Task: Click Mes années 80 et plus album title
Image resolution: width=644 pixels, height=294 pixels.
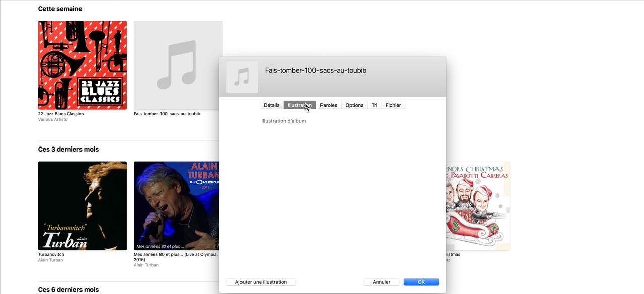Action: tap(176, 257)
